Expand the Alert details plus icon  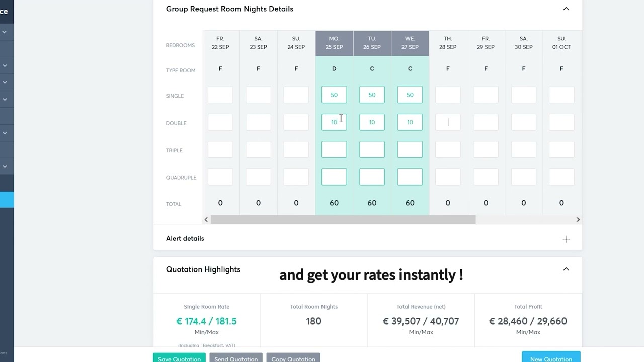tap(566, 239)
